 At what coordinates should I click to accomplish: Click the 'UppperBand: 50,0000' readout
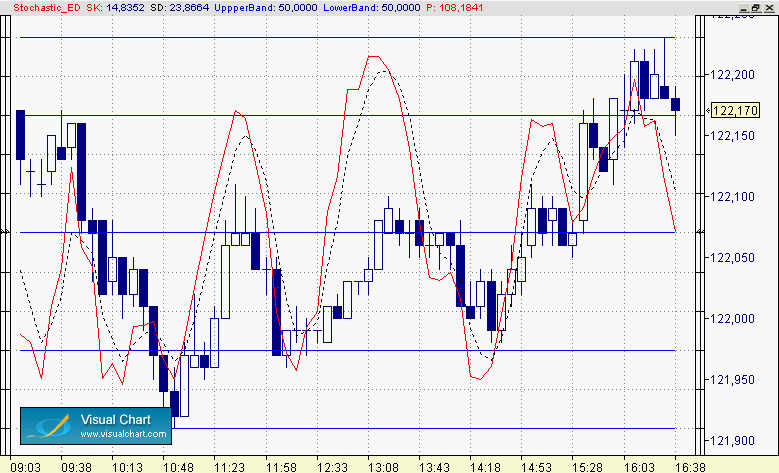tap(266, 8)
